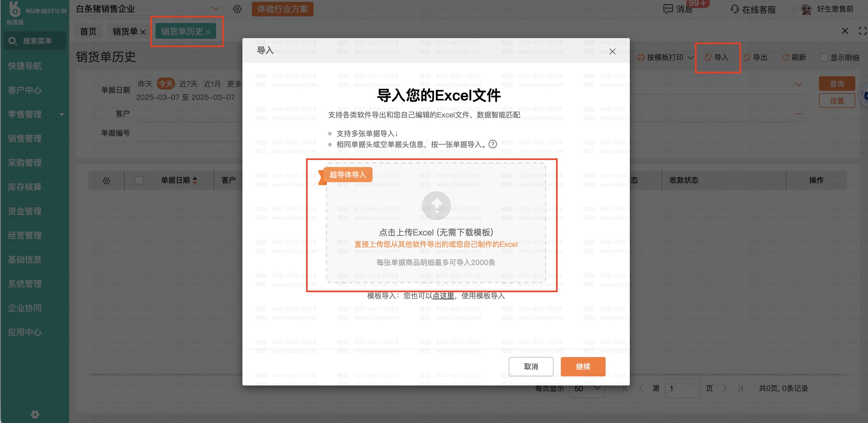The width and height of the screenshot is (868, 423).
Task: Expand filter dropdown chevron near 查询
Action: coord(799,84)
